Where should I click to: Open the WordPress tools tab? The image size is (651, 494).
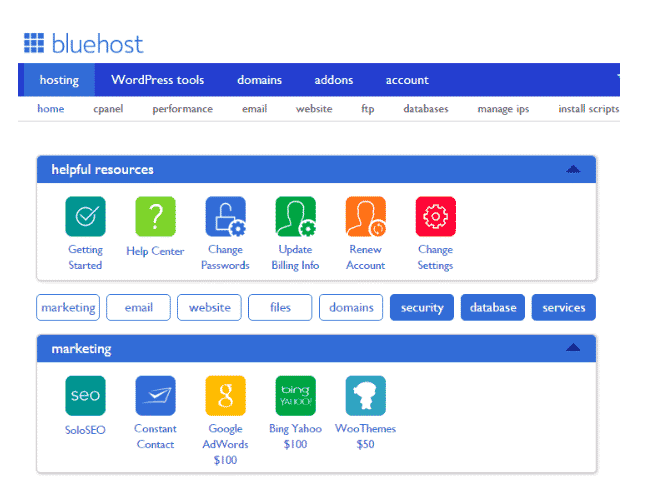click(158, 80)
